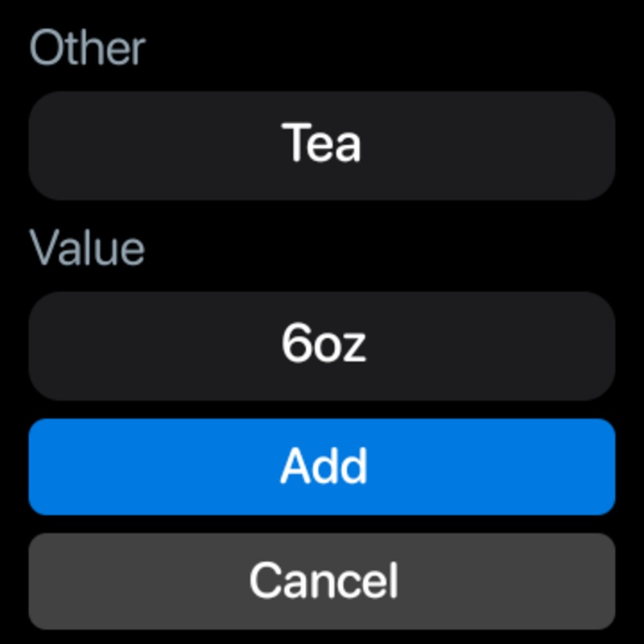Dismiss the dialog using gray Cancel button
This screenshot has height=644, width=644.
click(x=322, y=580)
